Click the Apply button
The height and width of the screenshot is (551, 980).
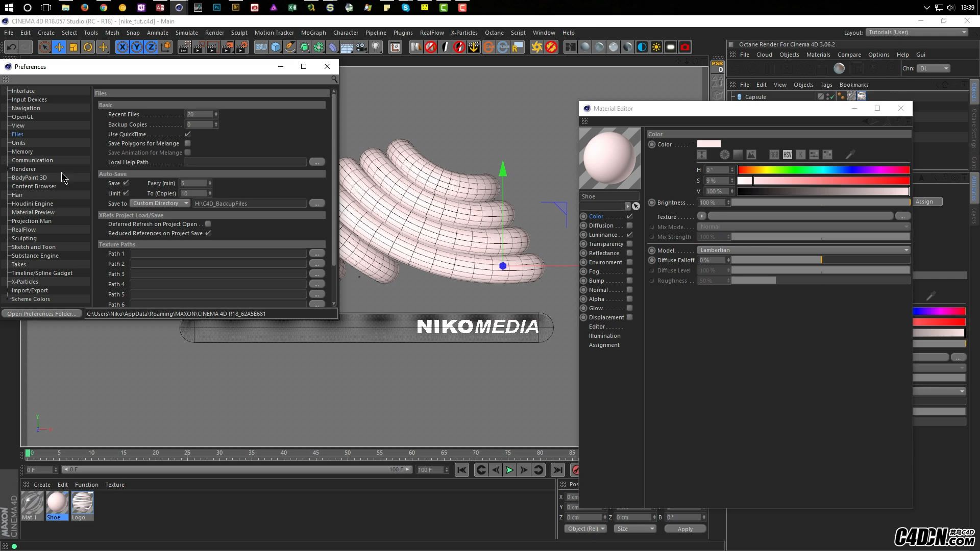click(685, 529)
